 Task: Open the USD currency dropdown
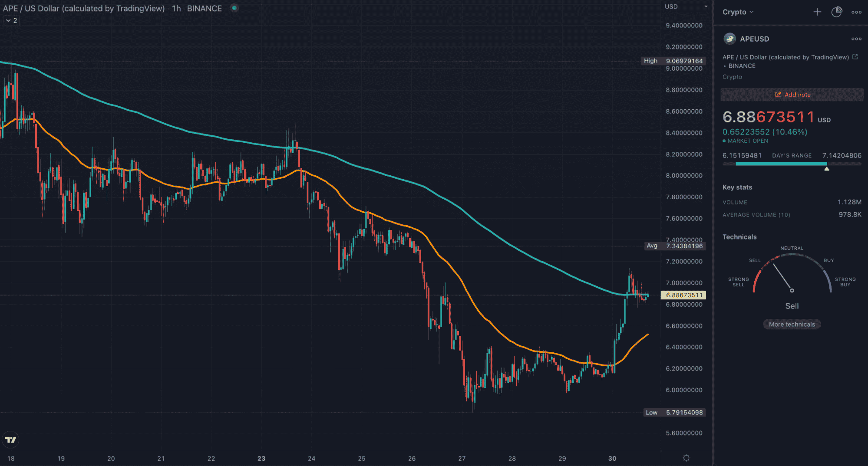coord(686,7)
